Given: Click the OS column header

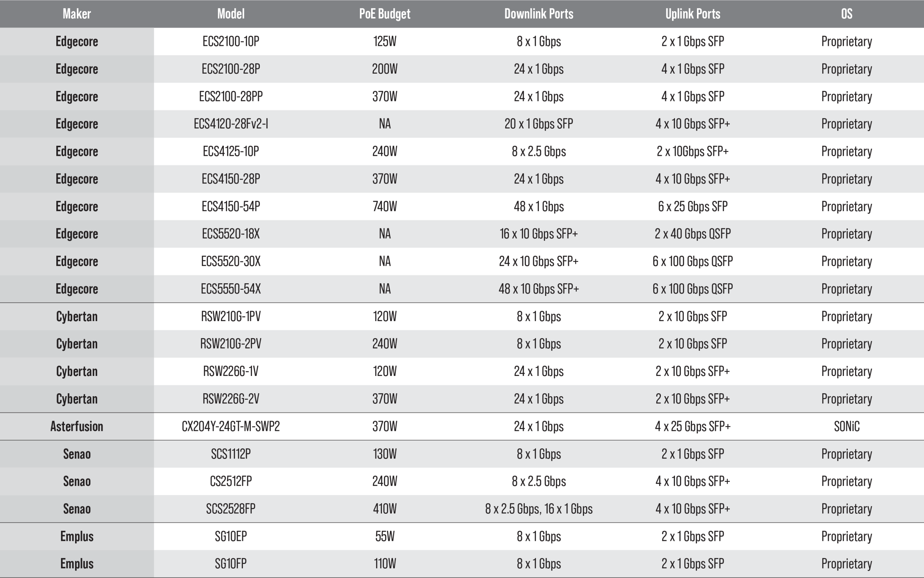Looking at the screenshot, I should click(x=846, y=14).
